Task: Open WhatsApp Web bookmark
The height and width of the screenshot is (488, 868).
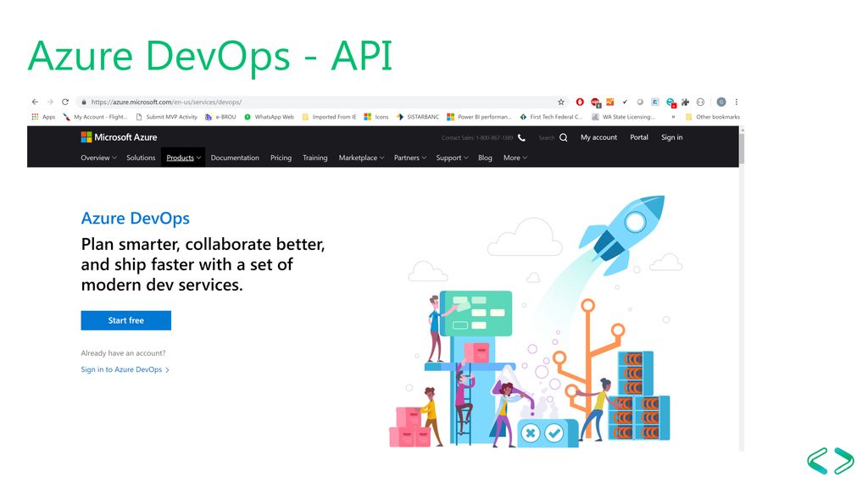Action: pyautogui.click(x=269, y=117)
